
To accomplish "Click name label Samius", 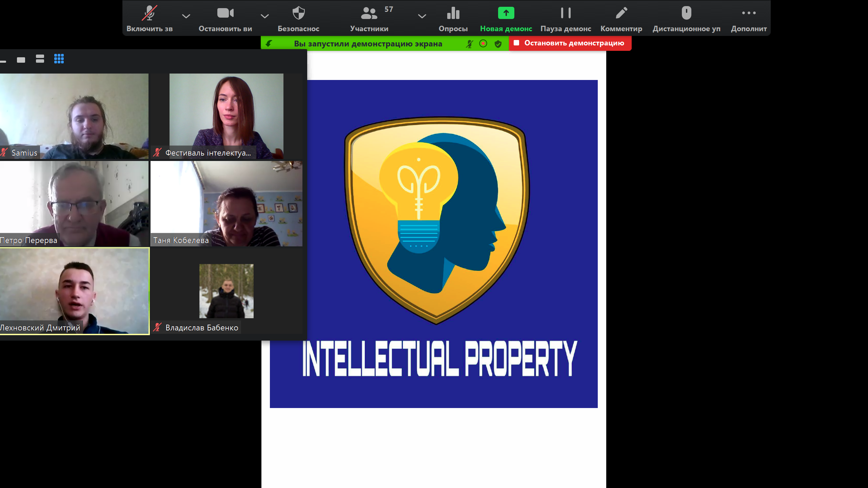I will pos(24,153).
